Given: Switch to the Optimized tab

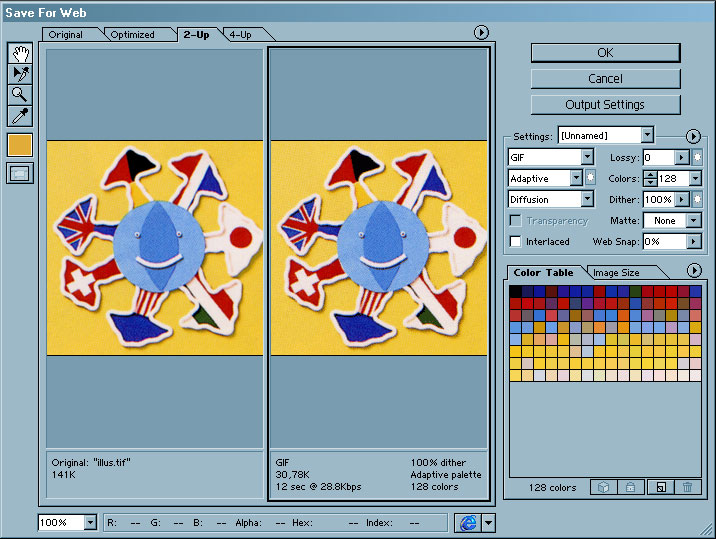Looking at the screenshot, I should point(132,35).
